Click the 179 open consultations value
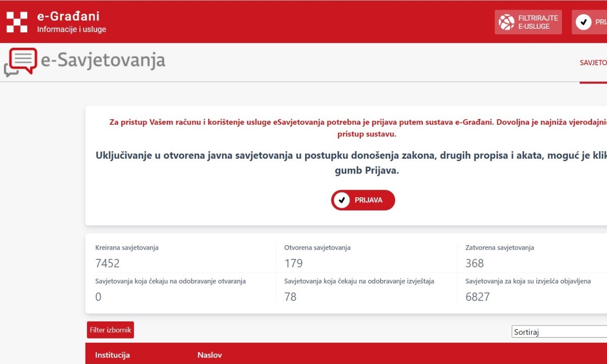The height and width of the screenshot is (364, 607). click(x=293, y=263)
